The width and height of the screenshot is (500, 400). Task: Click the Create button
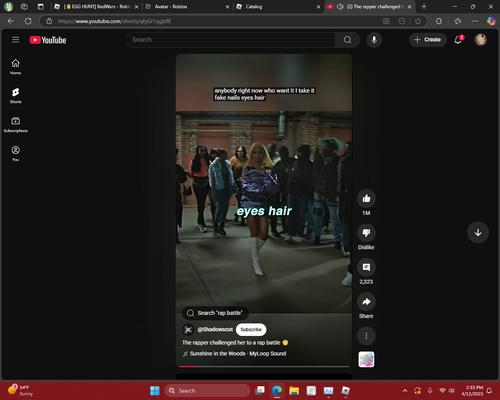[x=428, y=40]
